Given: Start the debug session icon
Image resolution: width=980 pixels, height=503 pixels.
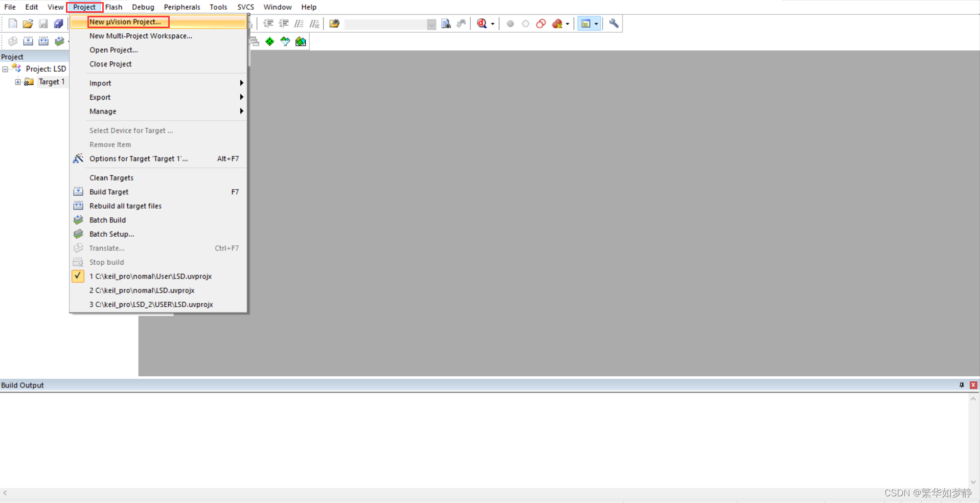Looking at the screenshot, I should (482, 24).
